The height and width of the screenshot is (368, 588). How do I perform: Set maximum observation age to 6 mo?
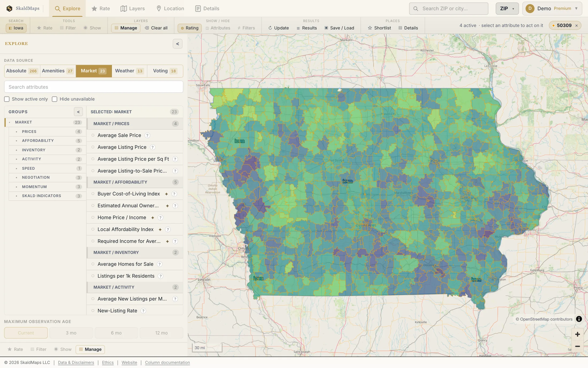(x=116, y=333)
